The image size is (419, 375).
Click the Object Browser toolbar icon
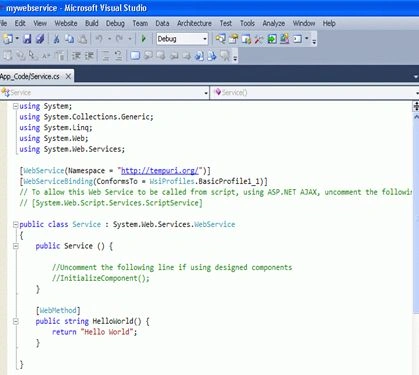tap(246, 39)
